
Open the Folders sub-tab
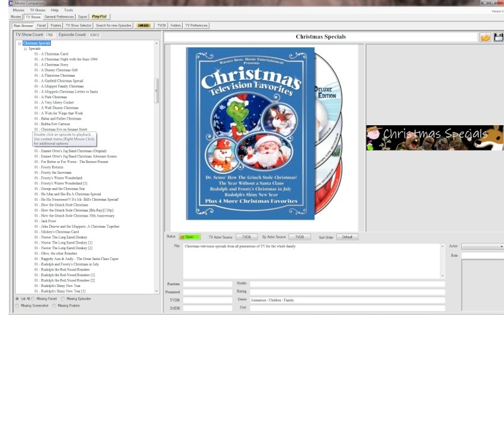pyautogui.click(x=176, y=25)
